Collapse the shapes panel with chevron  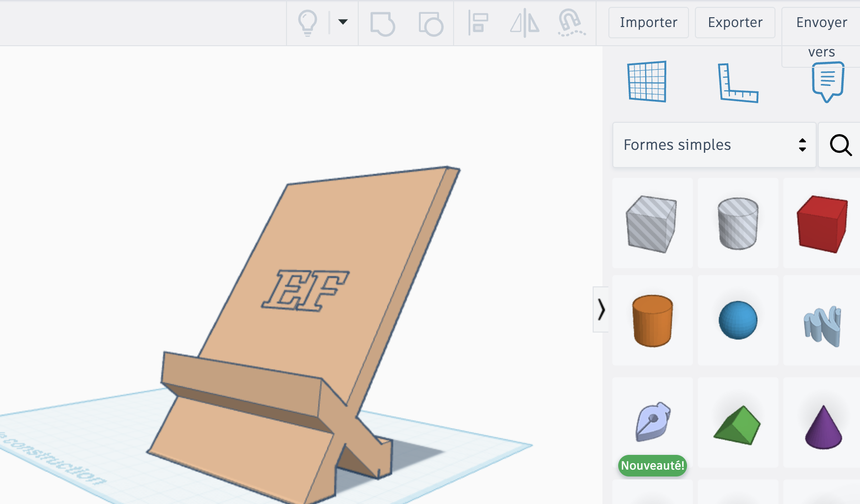601,309
